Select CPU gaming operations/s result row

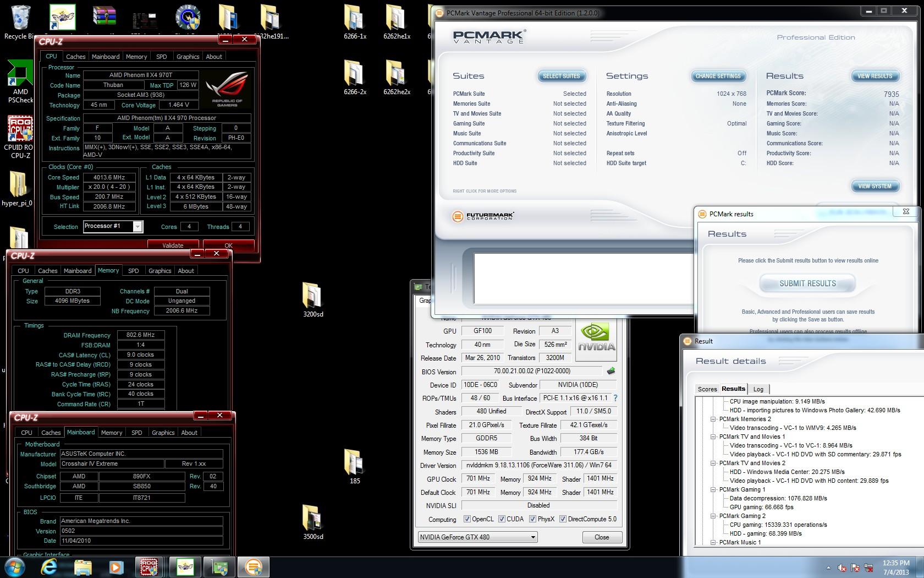(778, 525)
